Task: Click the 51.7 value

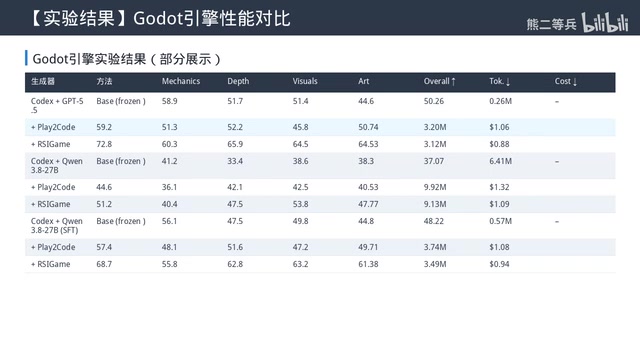Action: click(x=235, y=101)
